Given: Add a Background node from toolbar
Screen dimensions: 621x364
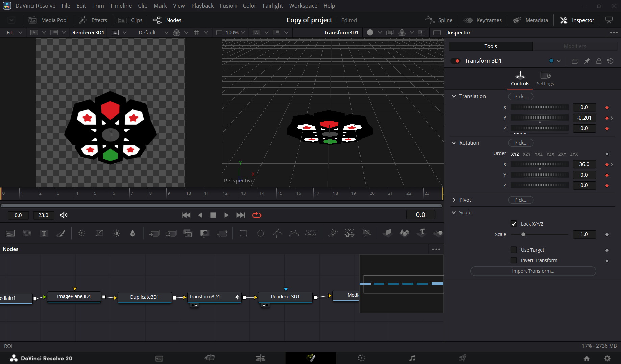Looking at the screenshot, I should click(x=10, y=233).
